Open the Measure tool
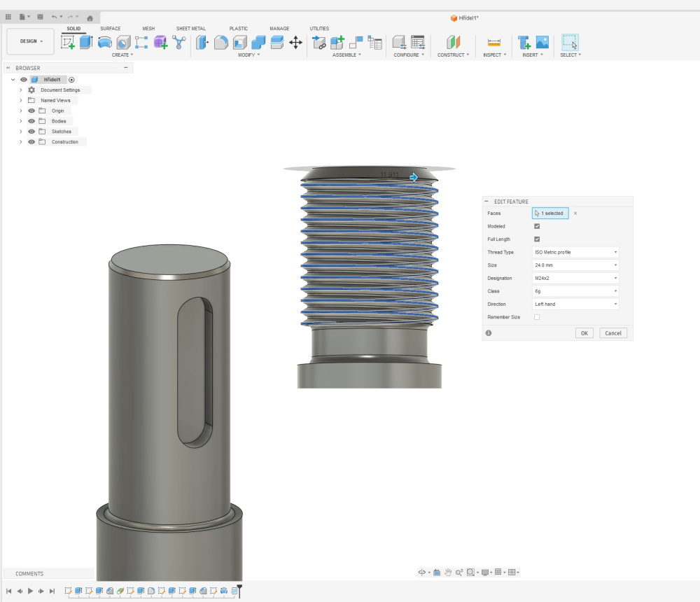 (494, 43)
